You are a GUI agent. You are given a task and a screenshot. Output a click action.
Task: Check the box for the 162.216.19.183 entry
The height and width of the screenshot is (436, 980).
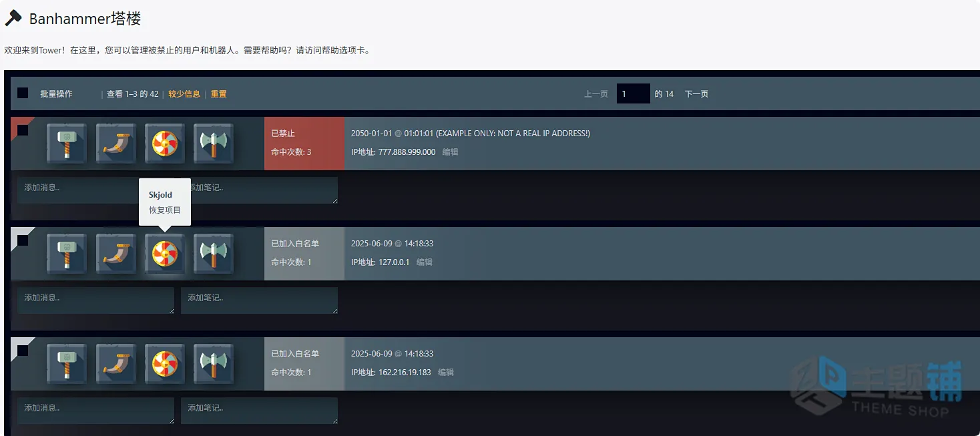[x=23, y=351]
